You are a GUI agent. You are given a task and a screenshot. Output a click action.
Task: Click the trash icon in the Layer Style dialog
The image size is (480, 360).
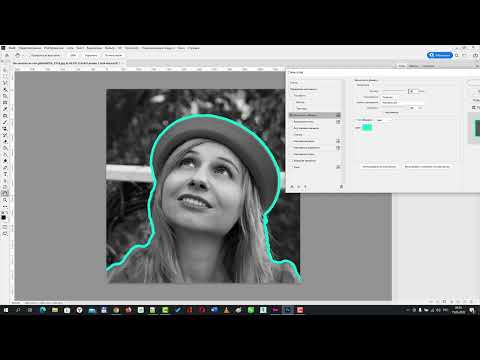341,187
